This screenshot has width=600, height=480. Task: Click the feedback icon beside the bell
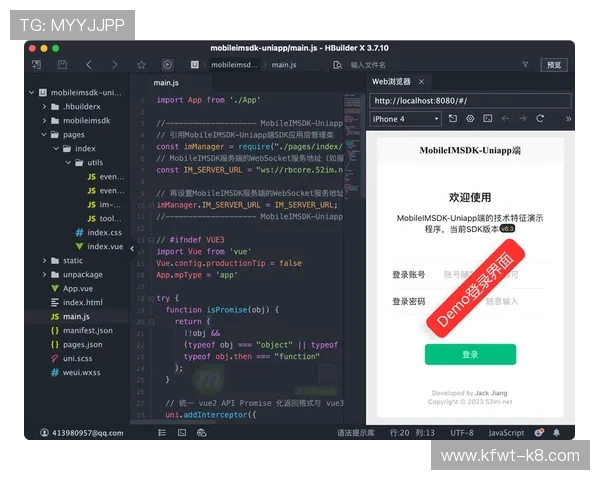[x=539, y=433]
